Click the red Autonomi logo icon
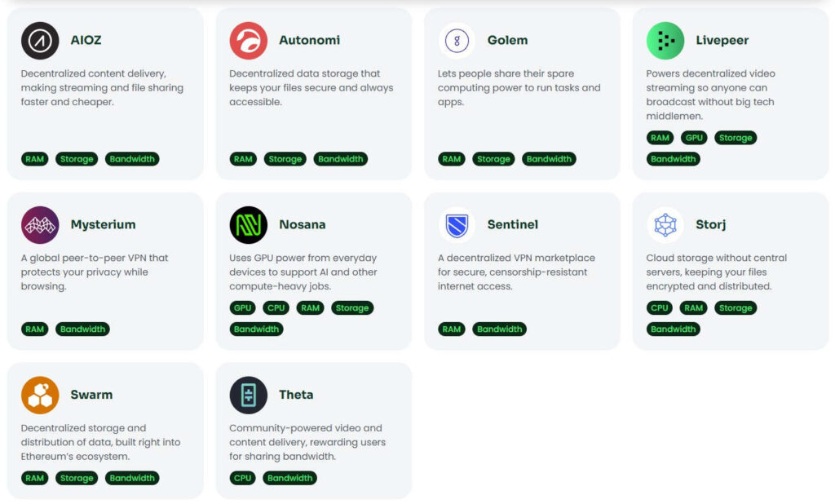The image size is (835, 504). (249, 41)
